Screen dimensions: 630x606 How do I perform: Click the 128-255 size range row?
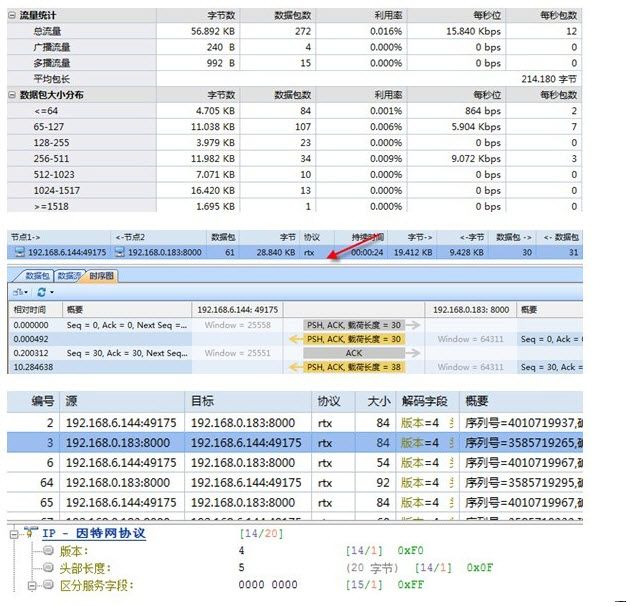click(295, 143)
